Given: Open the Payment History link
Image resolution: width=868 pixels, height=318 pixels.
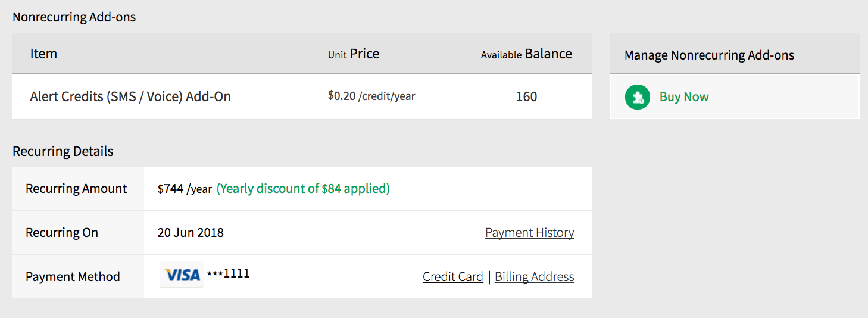Looking at the screenshot, I should click(529, 233).
